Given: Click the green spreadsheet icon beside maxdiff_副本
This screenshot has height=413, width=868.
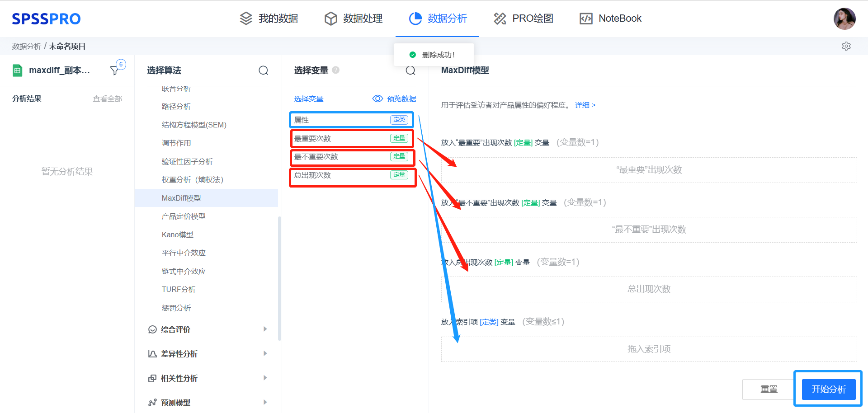Looking at the screenshot, I should coord(17,70).
